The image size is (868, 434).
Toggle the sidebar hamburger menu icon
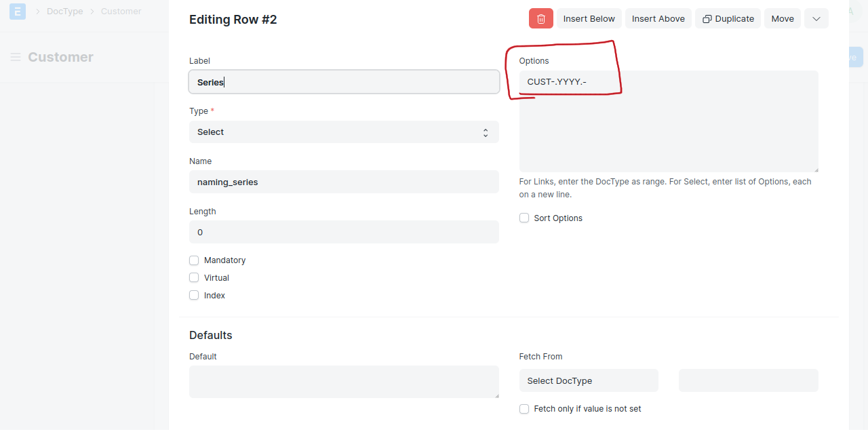(x=16, y=58)
